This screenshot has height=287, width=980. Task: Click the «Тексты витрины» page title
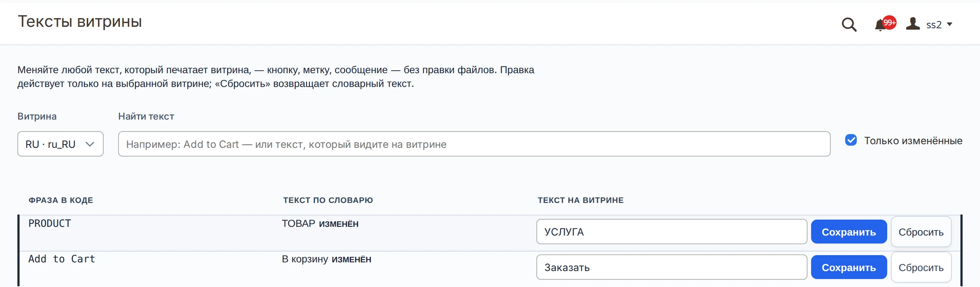point(80,22)
